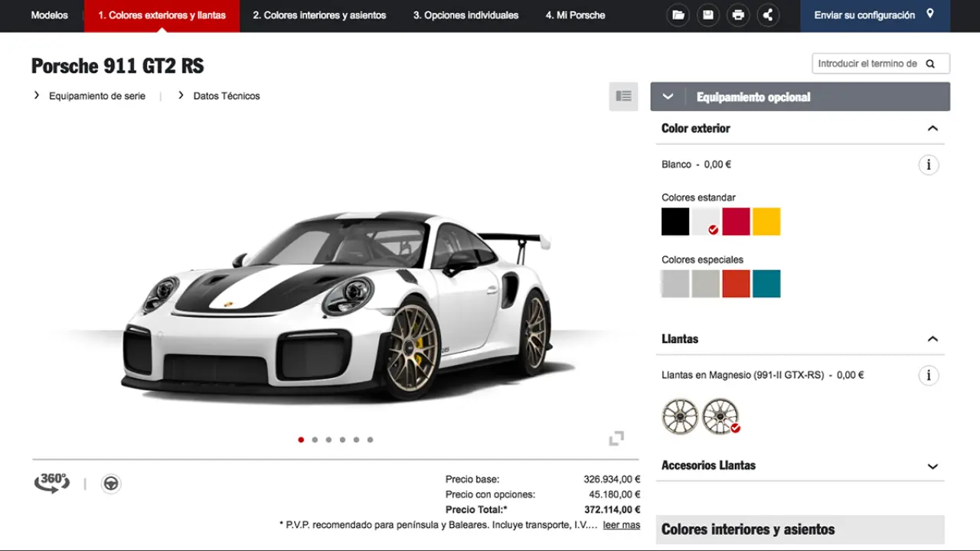
Task: Switch to interior steering wheel view
Action: 111,484
